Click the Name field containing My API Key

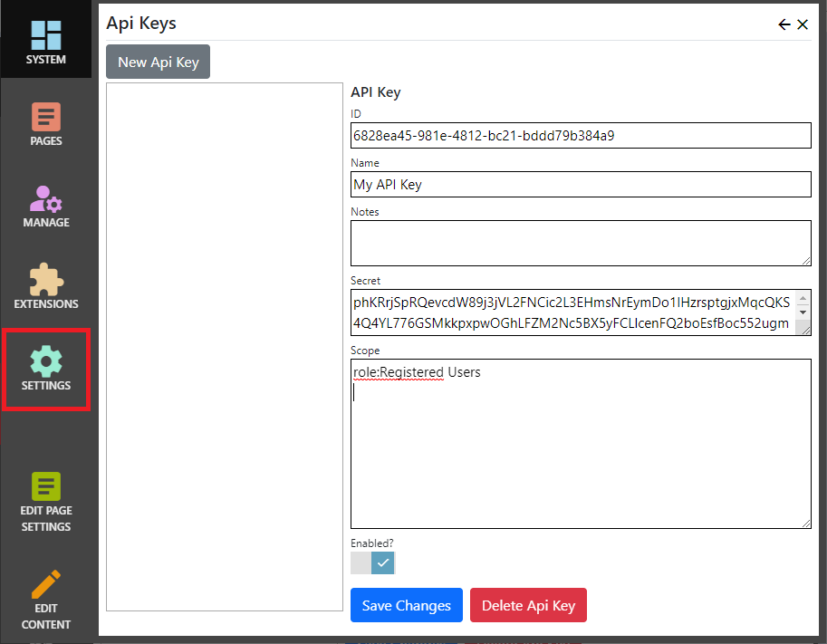pyautogui.click(x=581, y=185)
